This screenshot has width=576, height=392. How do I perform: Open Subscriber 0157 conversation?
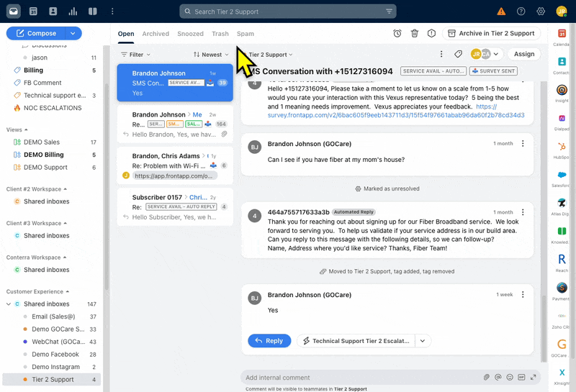point(175,207)
